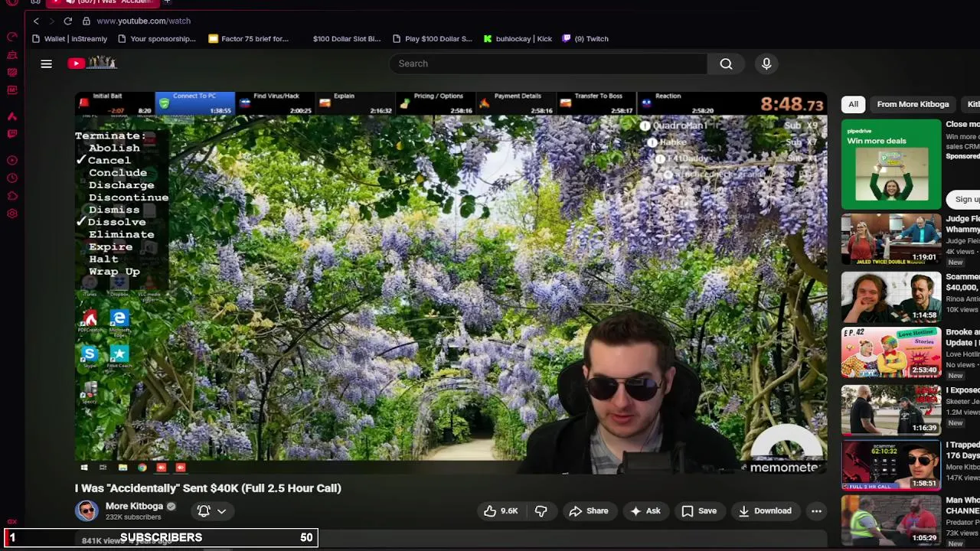
Task: Download the video
Action: (x=764, y=511)
